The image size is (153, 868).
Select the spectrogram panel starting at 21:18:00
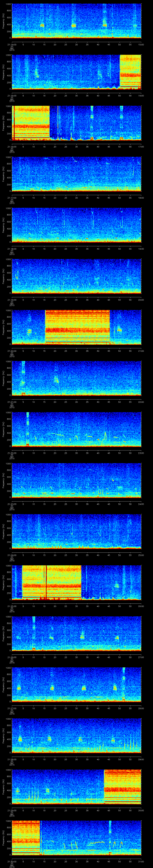(x=77, y=225)
